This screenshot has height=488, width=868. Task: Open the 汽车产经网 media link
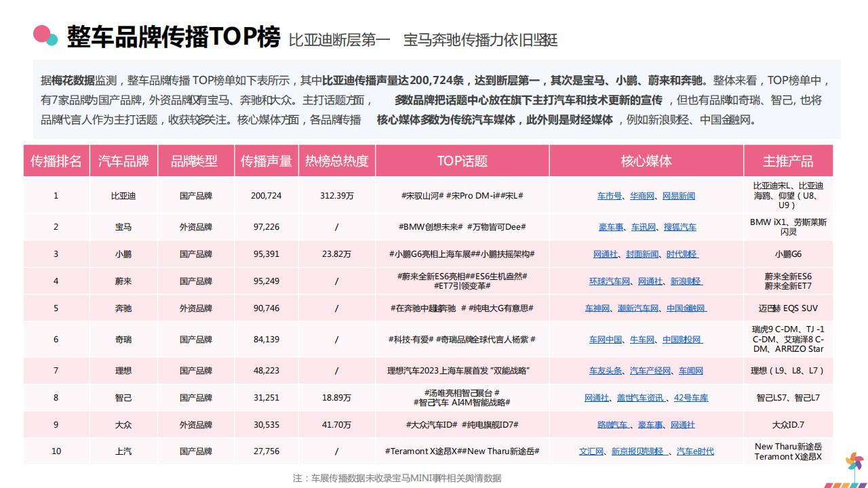[x=650, y=371]
